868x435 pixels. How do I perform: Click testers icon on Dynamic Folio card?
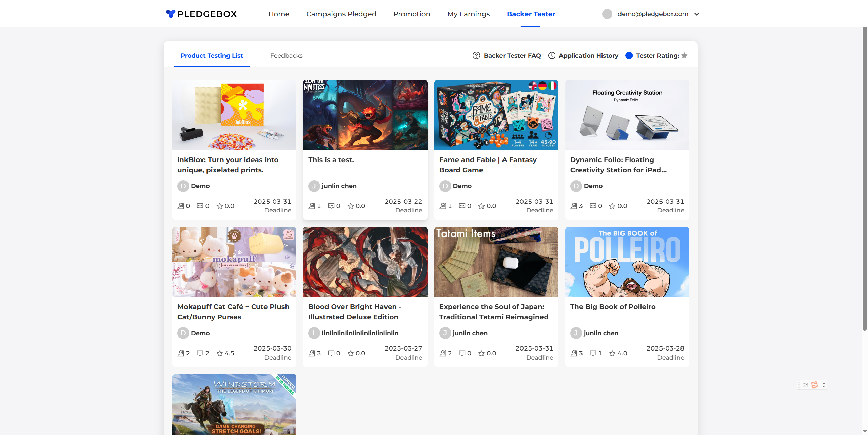[574, 206]
